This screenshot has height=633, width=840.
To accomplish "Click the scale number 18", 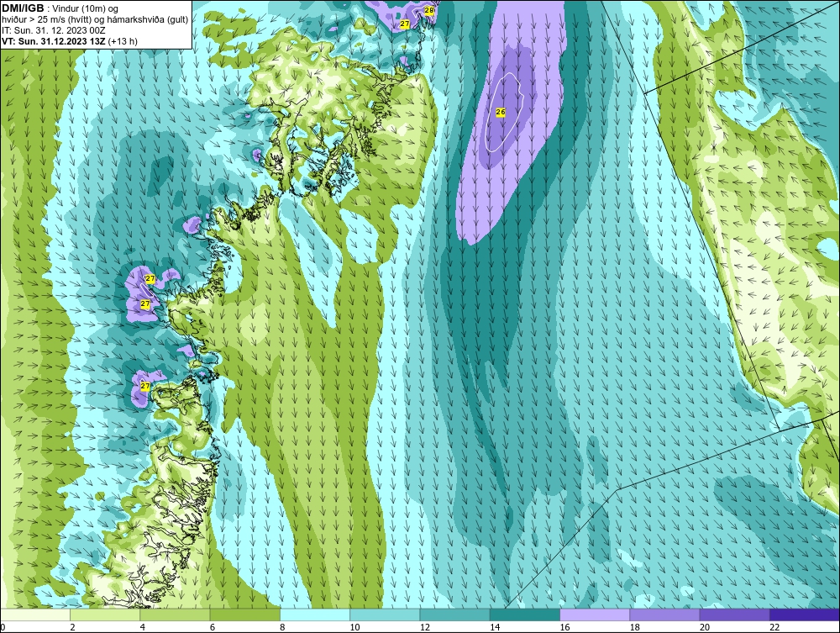I will coord(634,628).
